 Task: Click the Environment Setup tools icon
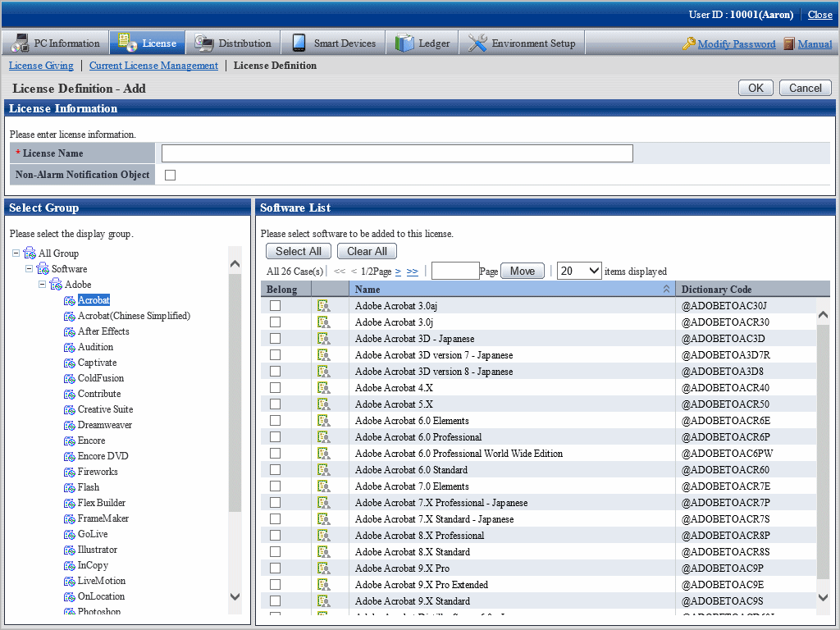(477, 43)
